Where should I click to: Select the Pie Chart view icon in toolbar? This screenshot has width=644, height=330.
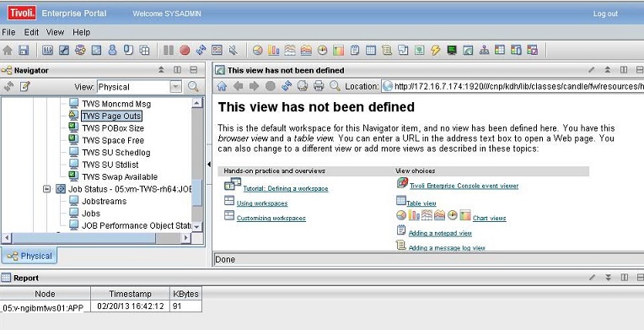click(x=258, y=50)
